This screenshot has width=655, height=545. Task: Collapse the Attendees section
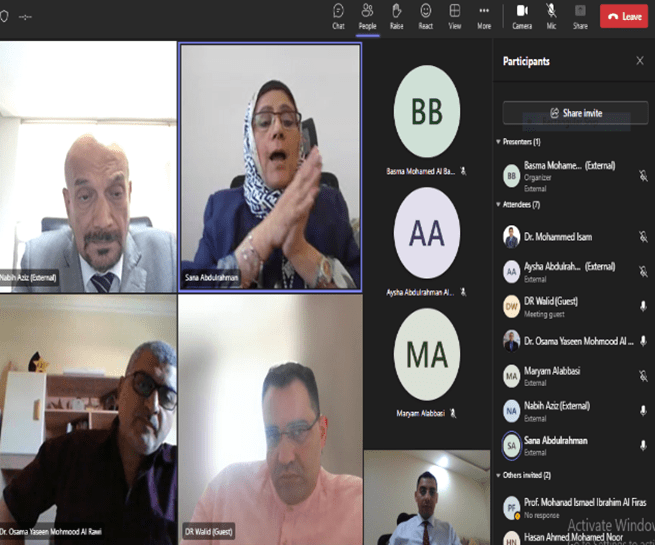[499, 204]
